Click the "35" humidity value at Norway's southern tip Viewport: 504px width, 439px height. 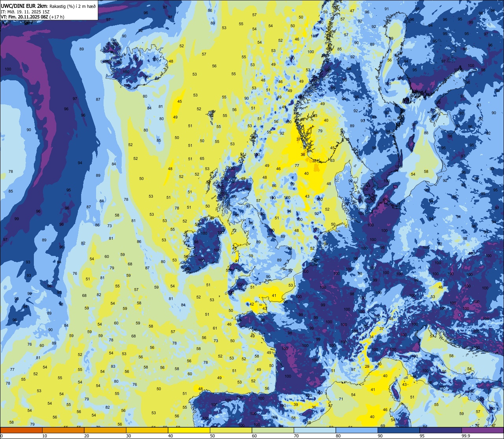[x=314, y=161]
